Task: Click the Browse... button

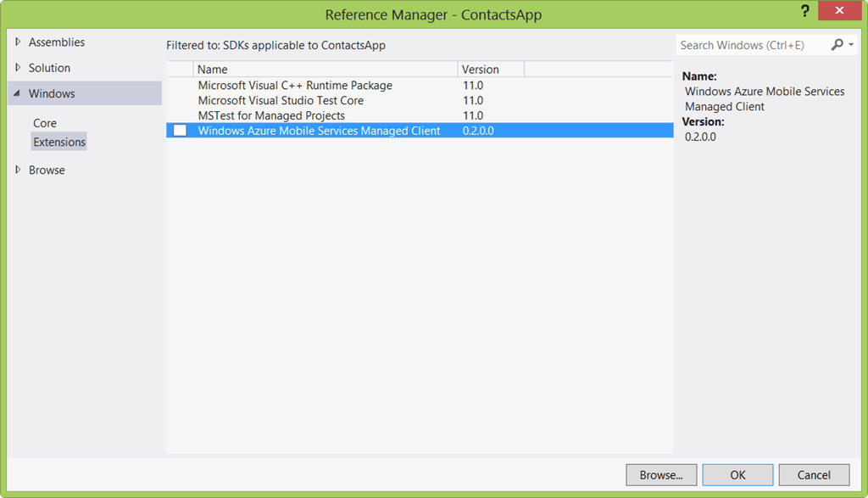Action: pyautogui.click(x=661, y=475)
